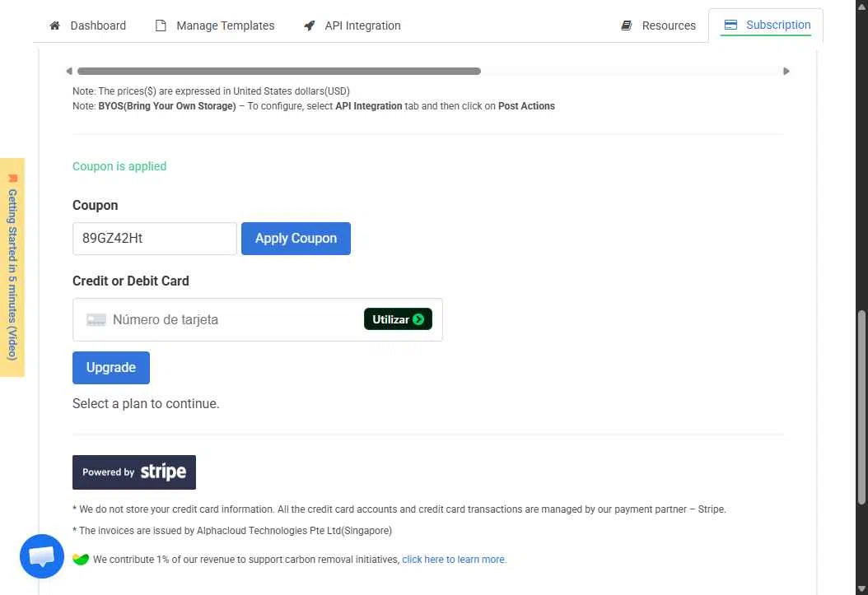Switch to Manage Templates tab
868x595 pixels.
(215, 26)
